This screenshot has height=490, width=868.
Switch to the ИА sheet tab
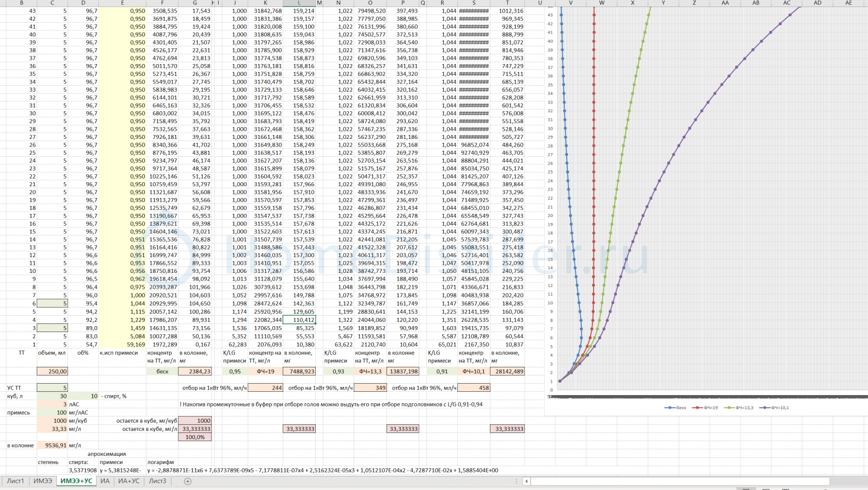[105, 481]
